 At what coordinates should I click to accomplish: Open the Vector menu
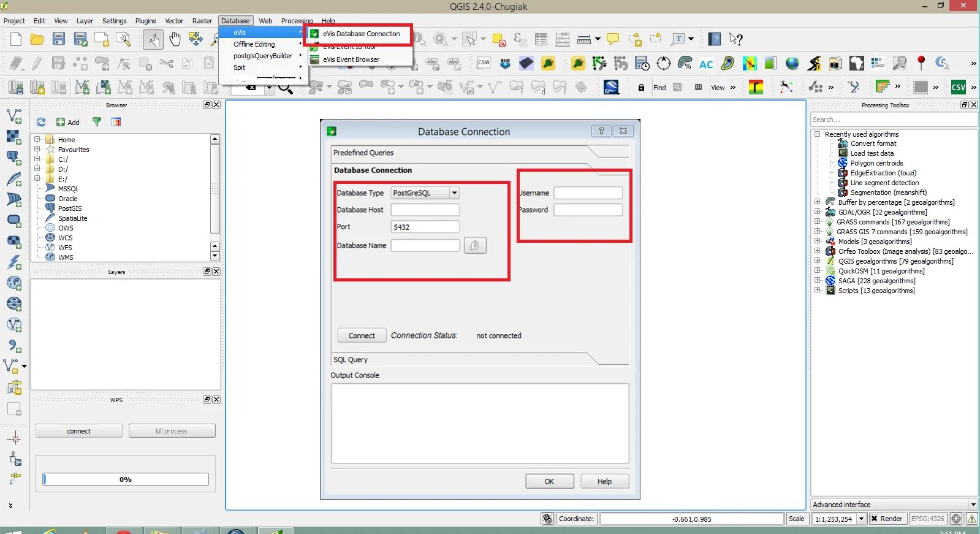click(x=174, y=21)
